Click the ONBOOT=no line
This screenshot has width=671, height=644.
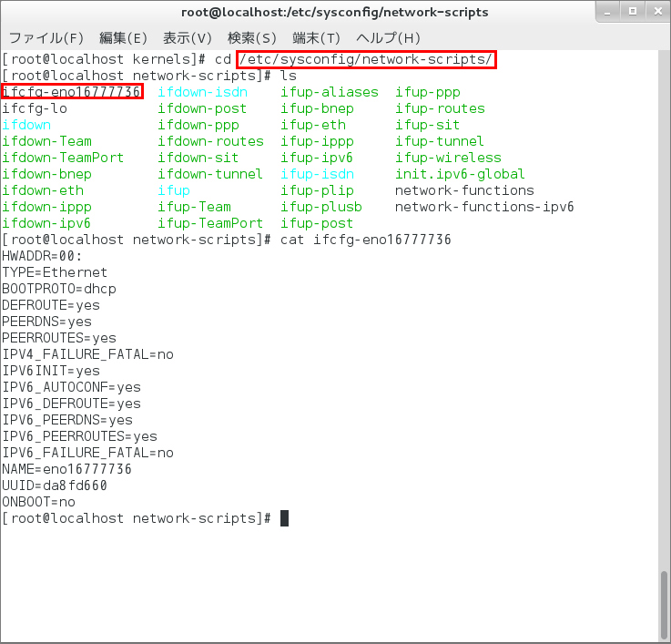39,502
